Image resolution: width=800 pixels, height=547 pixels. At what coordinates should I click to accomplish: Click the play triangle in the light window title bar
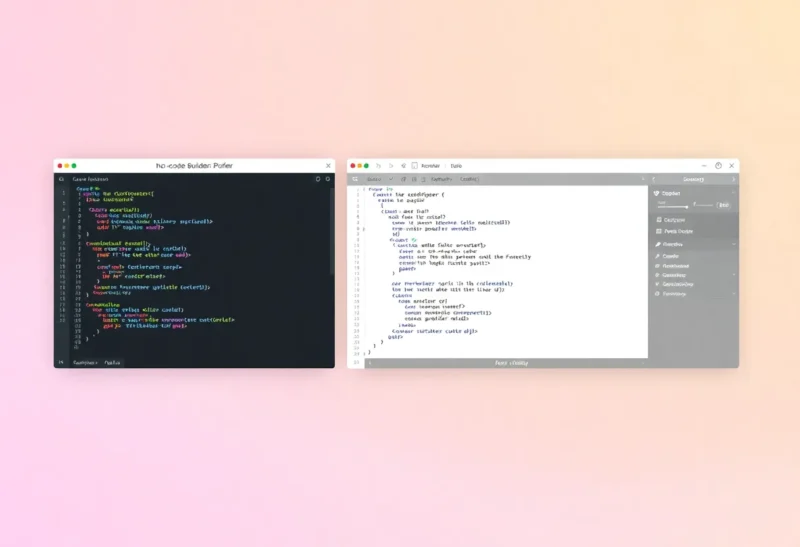coord(391,166)
